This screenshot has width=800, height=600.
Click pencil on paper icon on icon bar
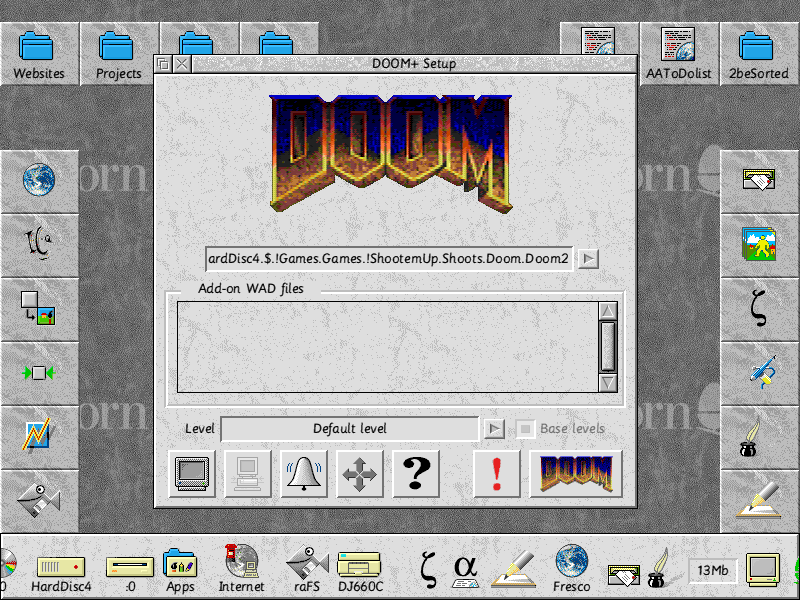[x=514, y=569]
